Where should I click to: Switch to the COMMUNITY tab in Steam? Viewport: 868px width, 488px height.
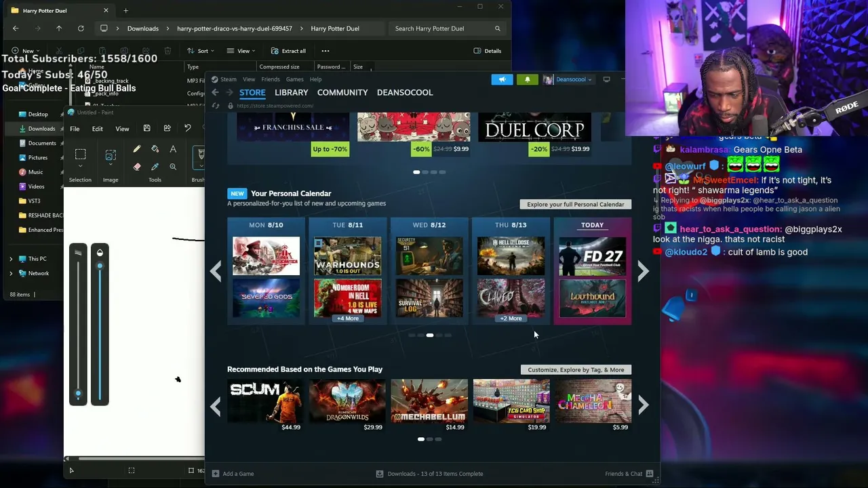click(342, 92)
